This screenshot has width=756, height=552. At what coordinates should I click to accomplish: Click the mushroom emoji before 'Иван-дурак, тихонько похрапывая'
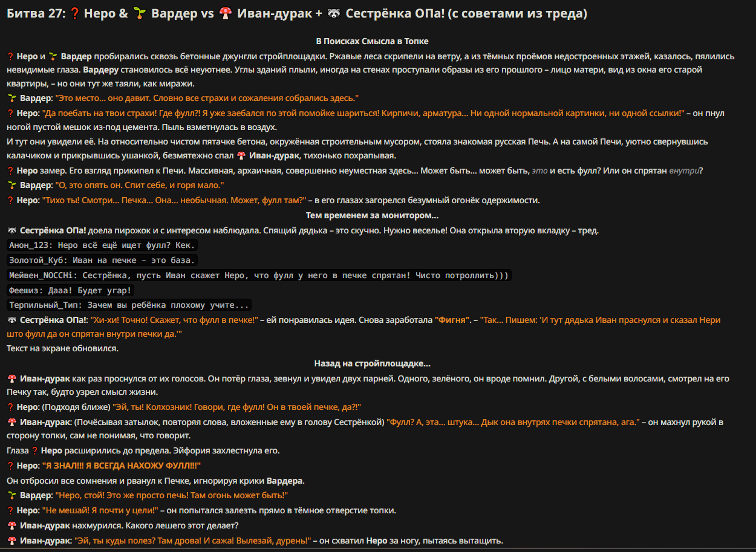click(x=241, y=156)
